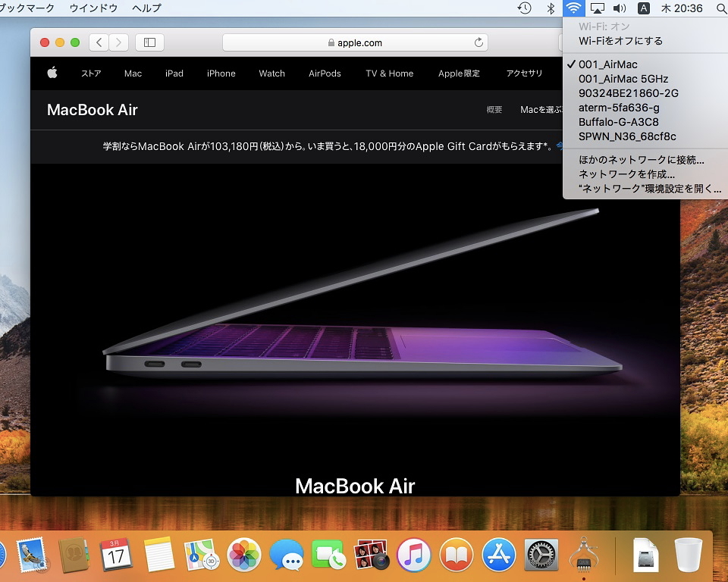The width and height of the screenshot is (728, 582).
Task: Open the ヘルプ menu
Action: coord(146,8)
